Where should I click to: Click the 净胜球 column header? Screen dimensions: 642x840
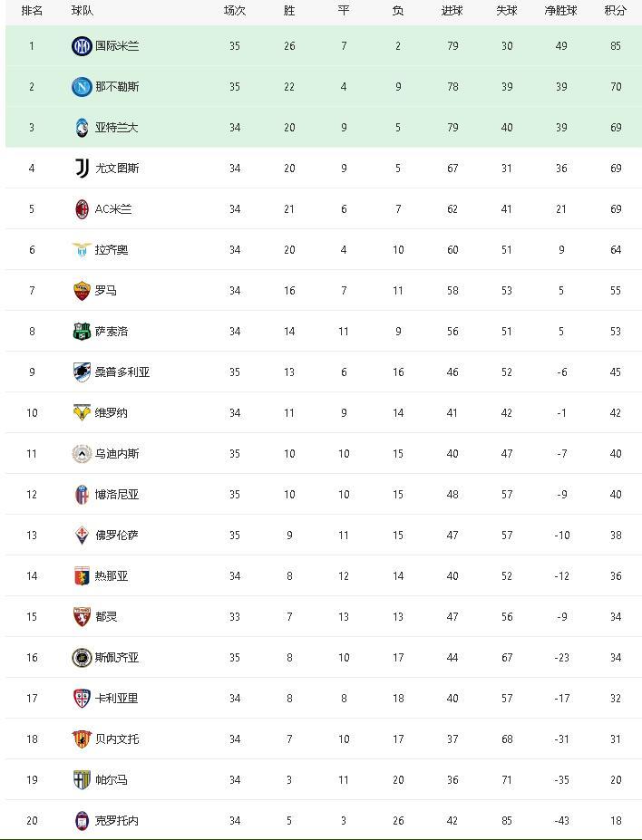(560, 11)
